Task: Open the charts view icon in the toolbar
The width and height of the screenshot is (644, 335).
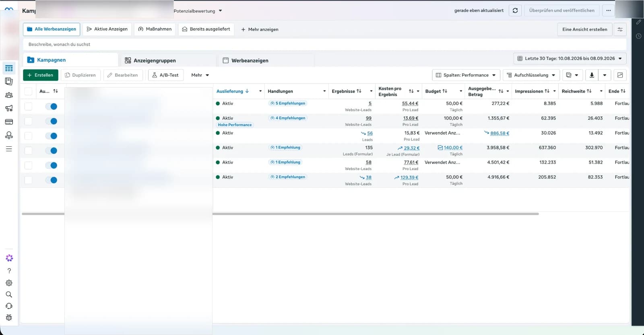Action: (x=620, y=75)
